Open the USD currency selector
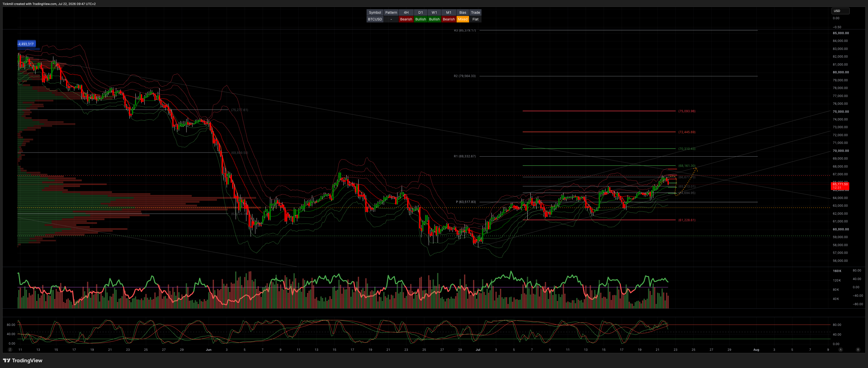This screenshot has width=868, height=368. (840, 11)
